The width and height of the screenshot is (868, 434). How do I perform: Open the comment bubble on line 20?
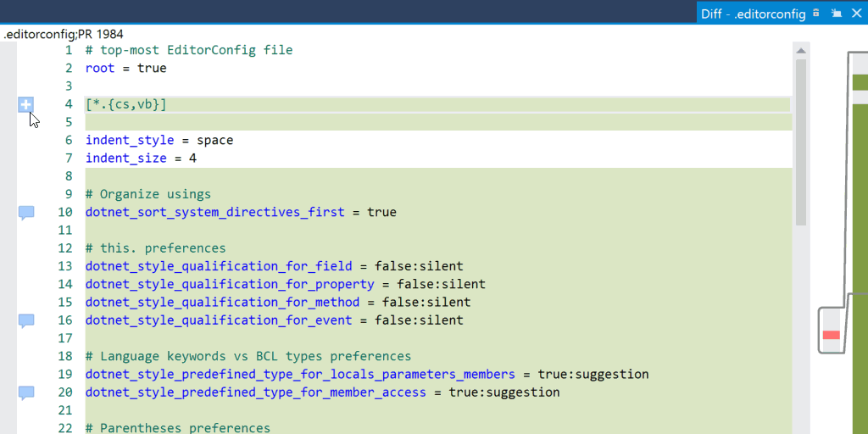coord(26,392)
